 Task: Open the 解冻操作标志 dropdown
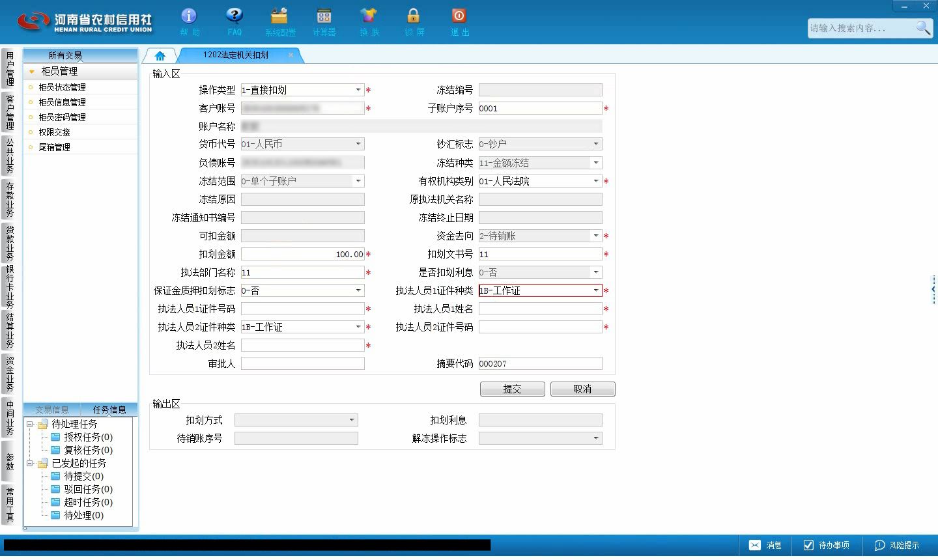click(x=596, y=438)
